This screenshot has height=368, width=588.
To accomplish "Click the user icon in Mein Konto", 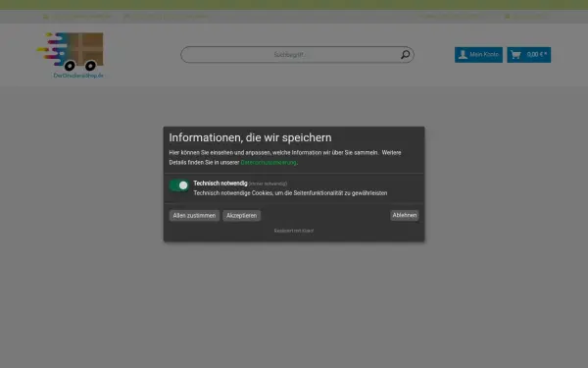I will (x=463, y=55).
